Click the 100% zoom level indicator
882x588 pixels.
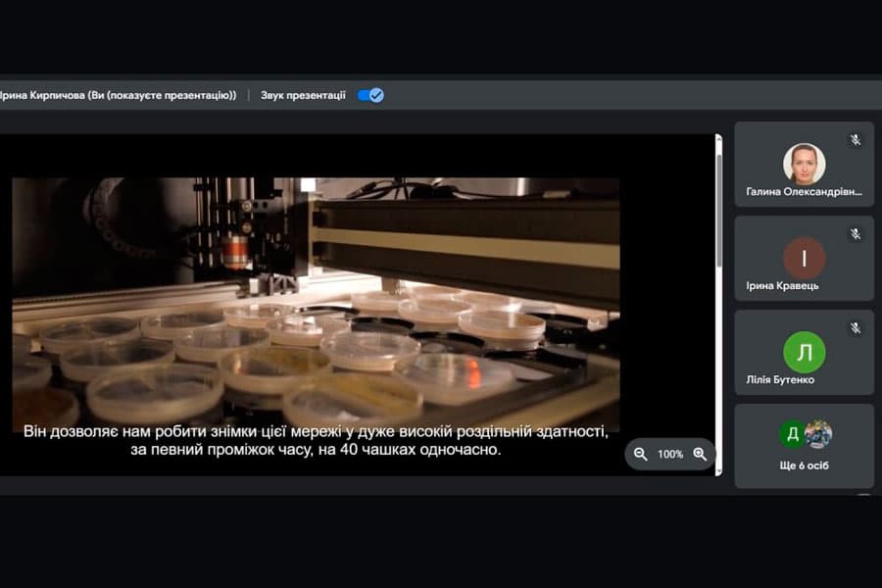(670, 454)
